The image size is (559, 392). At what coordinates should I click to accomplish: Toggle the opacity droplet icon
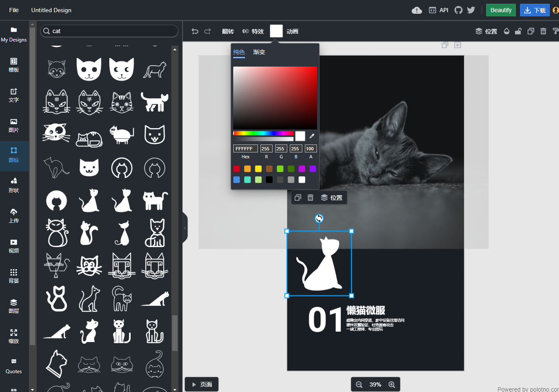click(x=507, y=31)
